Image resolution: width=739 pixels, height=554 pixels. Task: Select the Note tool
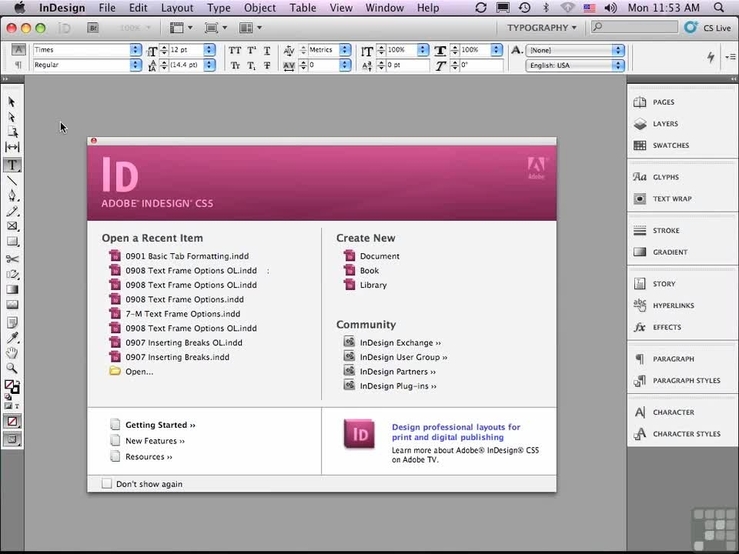click(x=12, y=322)
